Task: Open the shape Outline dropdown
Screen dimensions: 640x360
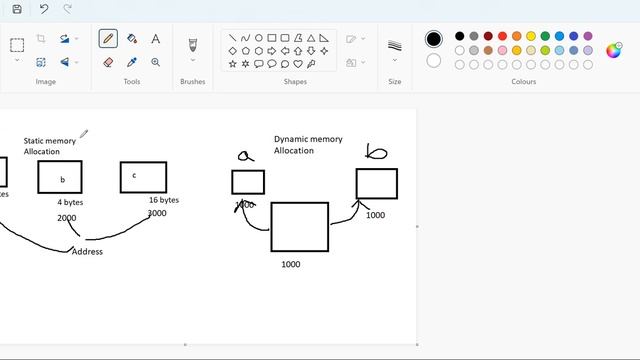Action: click(356, 39)
